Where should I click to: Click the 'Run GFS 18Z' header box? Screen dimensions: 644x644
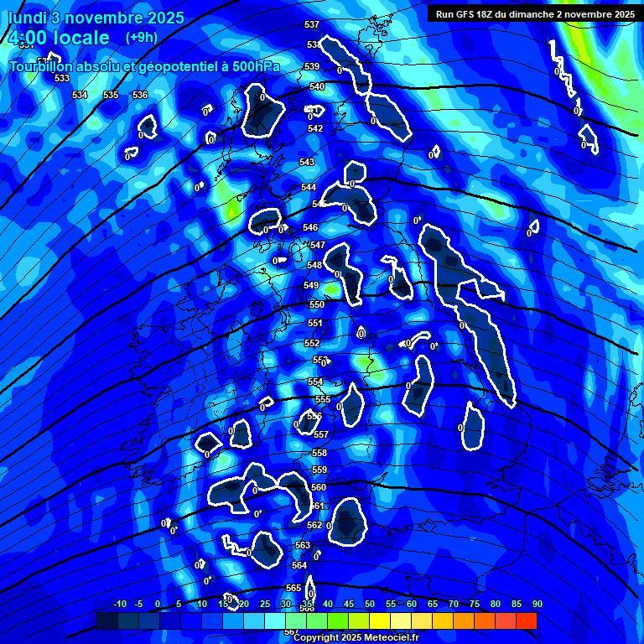click(534, 13)
